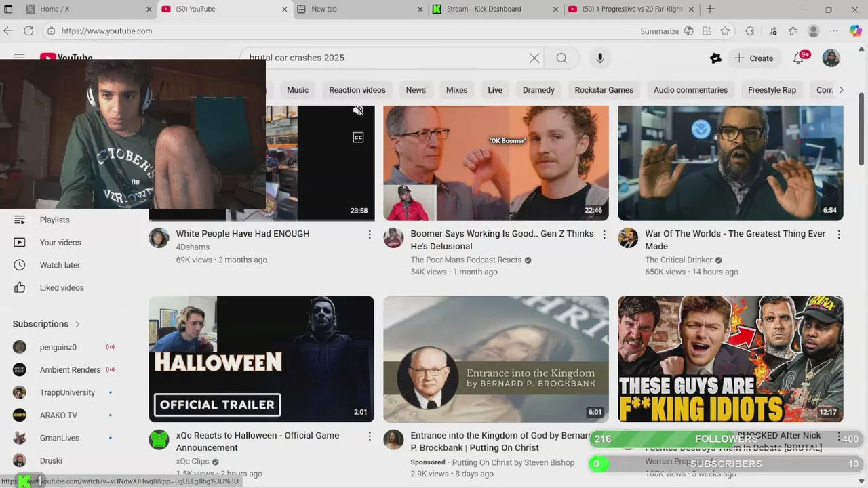
Task: Select the Dramedy filter chip
Action: click(538, 90)
